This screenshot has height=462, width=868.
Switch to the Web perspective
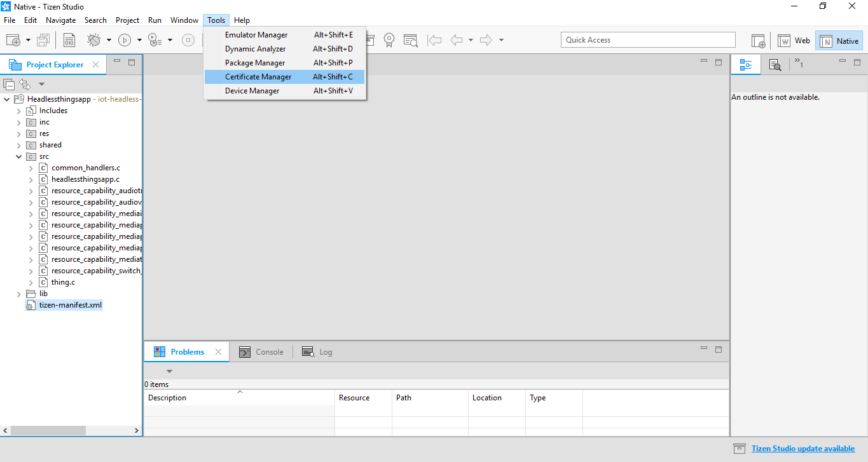tap(794, 41)
